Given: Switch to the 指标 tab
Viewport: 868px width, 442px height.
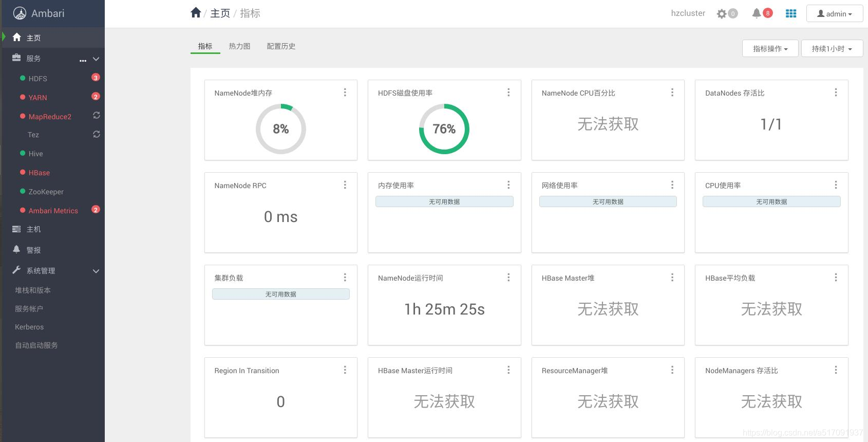Looking at the screenshot, I should click(x=205, y=46).
